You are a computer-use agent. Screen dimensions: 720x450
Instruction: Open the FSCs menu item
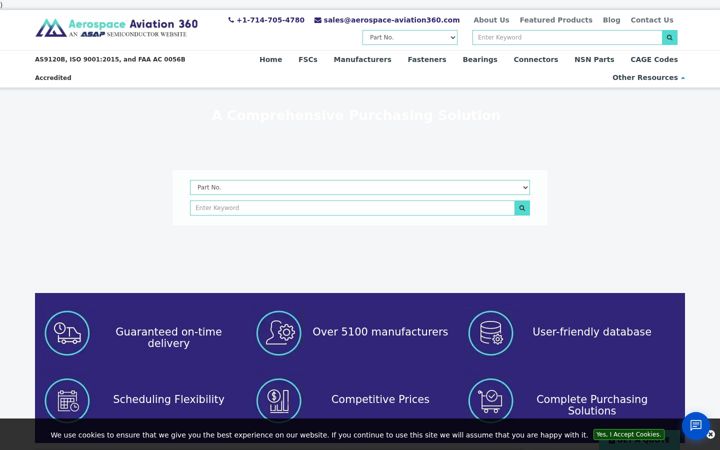pos(308,59)
